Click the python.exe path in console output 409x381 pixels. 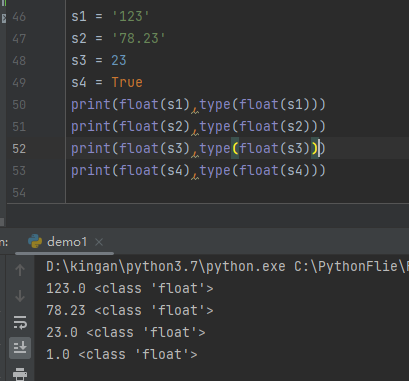[166, 266]
